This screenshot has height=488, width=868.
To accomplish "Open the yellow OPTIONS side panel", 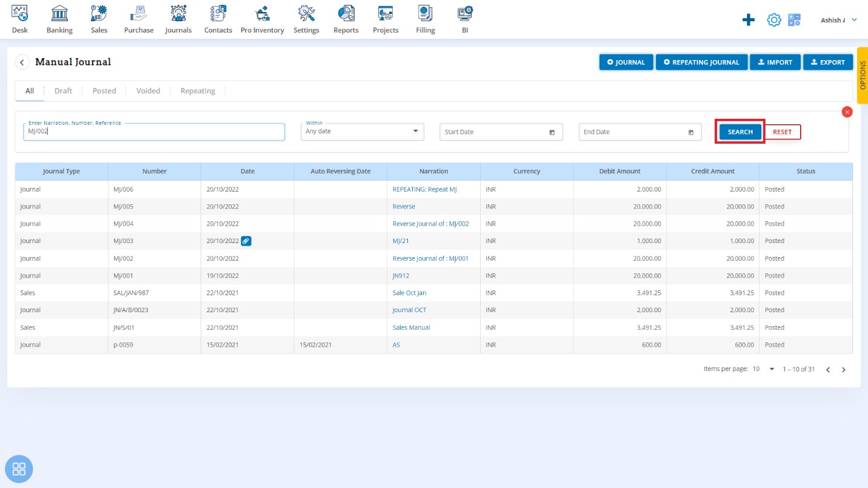I will pos(863,76).
